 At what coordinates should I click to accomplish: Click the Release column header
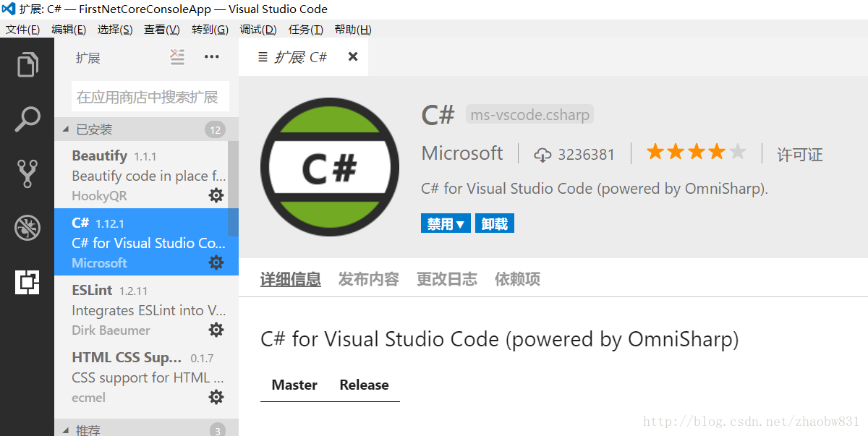[x=364, y=385]
